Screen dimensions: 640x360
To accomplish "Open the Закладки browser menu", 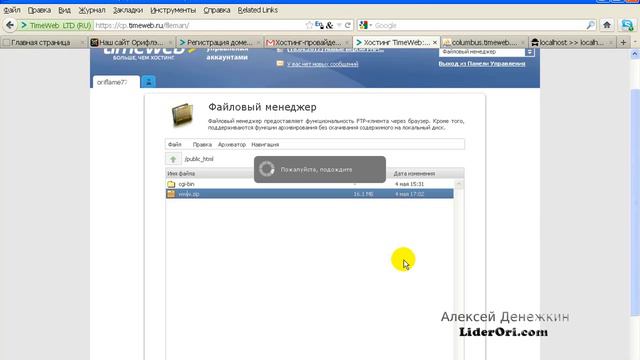I will [128, 10].
